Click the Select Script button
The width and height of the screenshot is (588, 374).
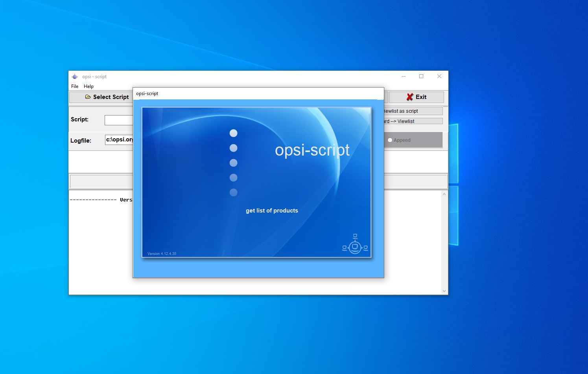(x=101, y=97)
